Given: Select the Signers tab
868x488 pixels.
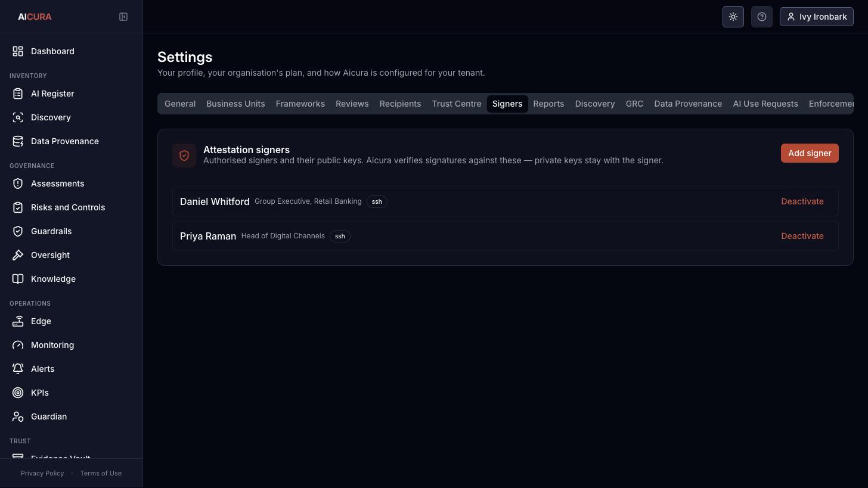Looking at the screenshot, I should 507,104.
